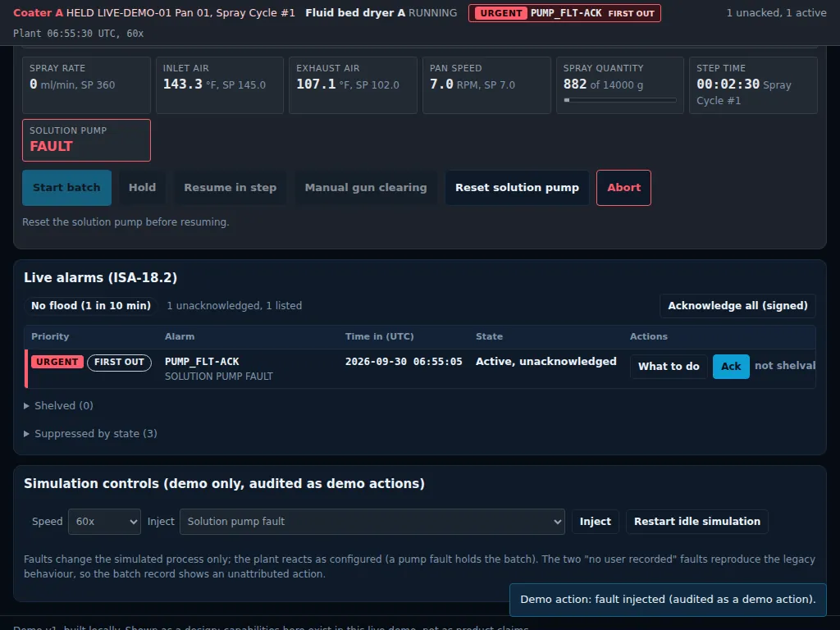Click Resume in step

[231, 188]
